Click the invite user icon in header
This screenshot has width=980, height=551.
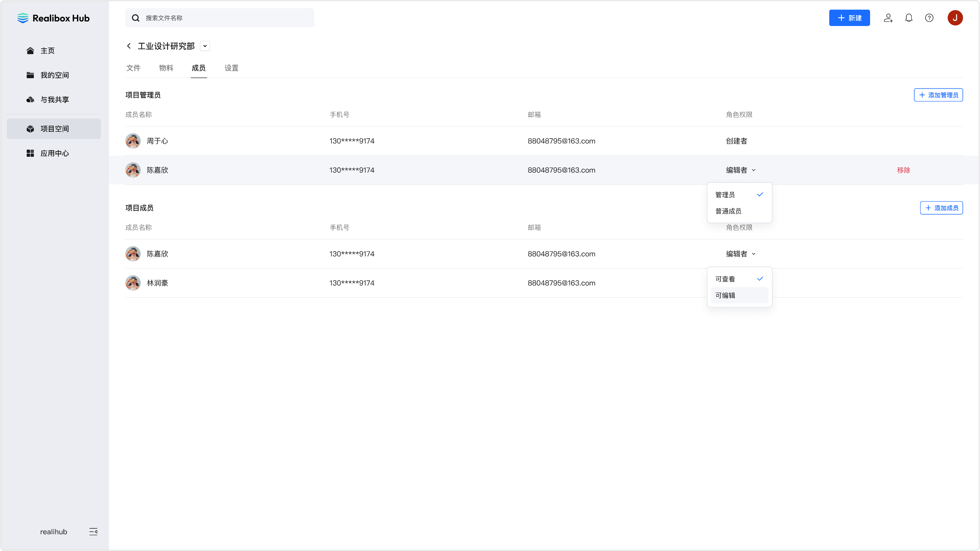click(x=888, y=18)
